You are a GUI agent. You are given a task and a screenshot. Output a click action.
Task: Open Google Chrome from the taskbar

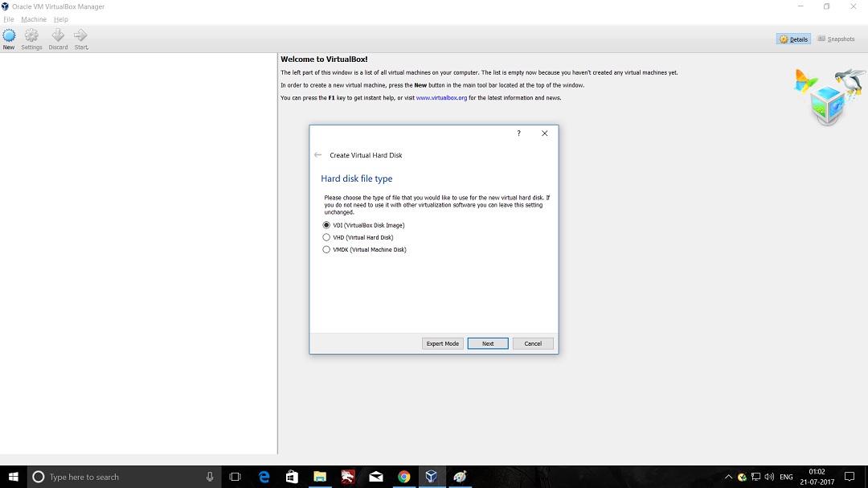coord(403,477)
